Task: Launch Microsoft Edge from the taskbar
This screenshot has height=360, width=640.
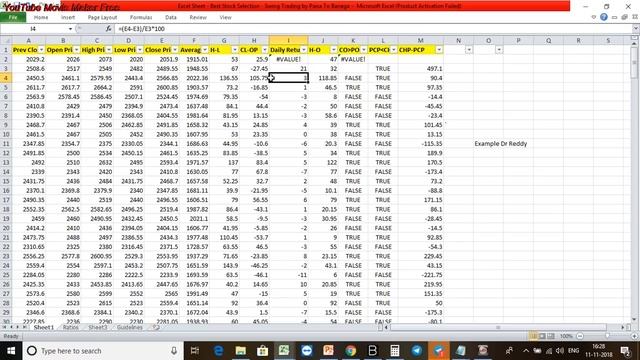Action: (218, 351)
